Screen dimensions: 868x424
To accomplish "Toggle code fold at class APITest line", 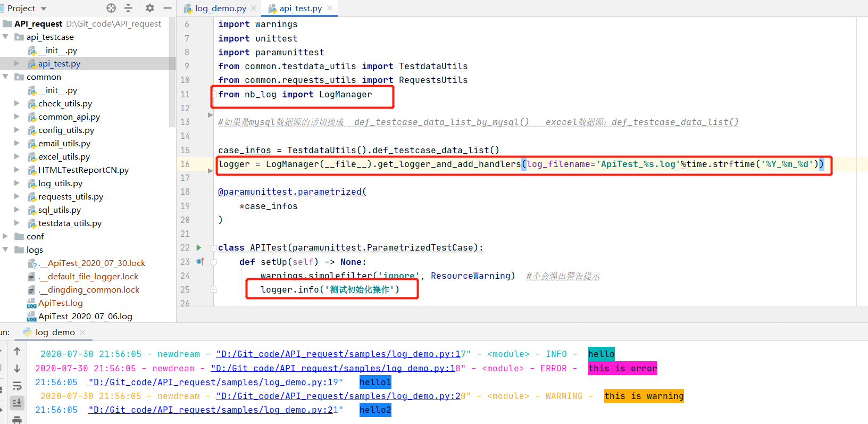I will point(213,248).
